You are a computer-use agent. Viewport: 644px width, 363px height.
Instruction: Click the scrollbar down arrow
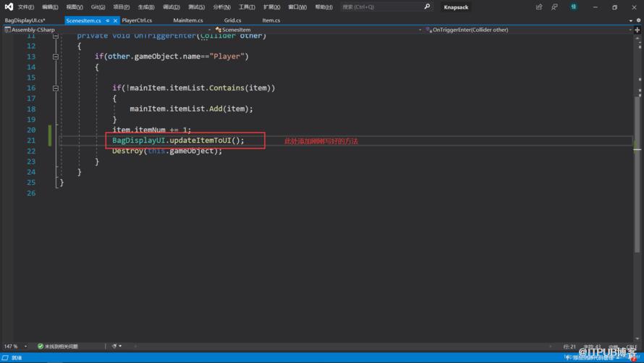point(637,338)
